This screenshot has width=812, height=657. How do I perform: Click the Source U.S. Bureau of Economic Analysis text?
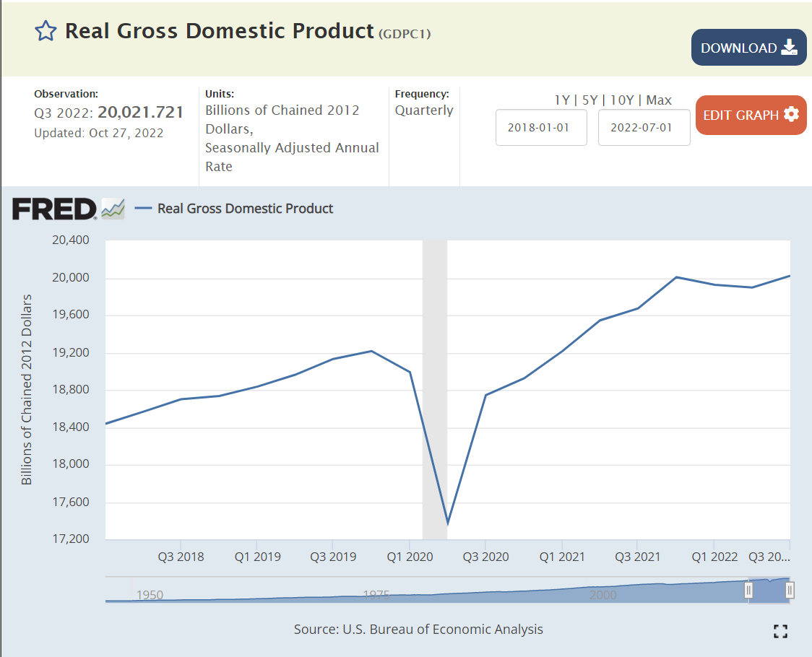pos(418,630)
